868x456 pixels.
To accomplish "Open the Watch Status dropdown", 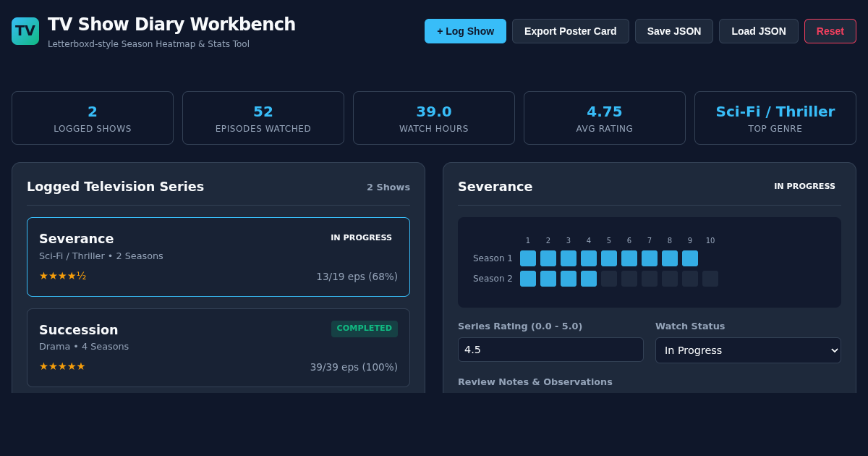I will click(748, 350).
